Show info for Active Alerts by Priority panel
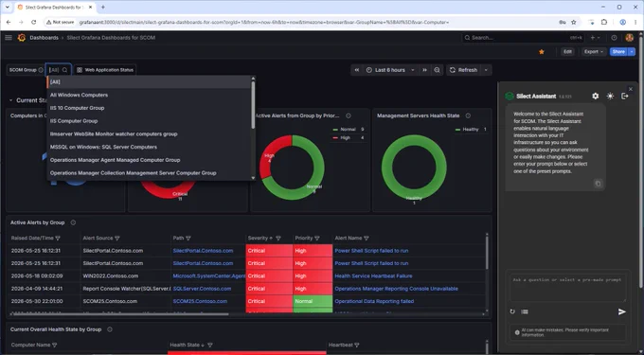This screenshot has width=644, height=355. [x=349, y=115]
